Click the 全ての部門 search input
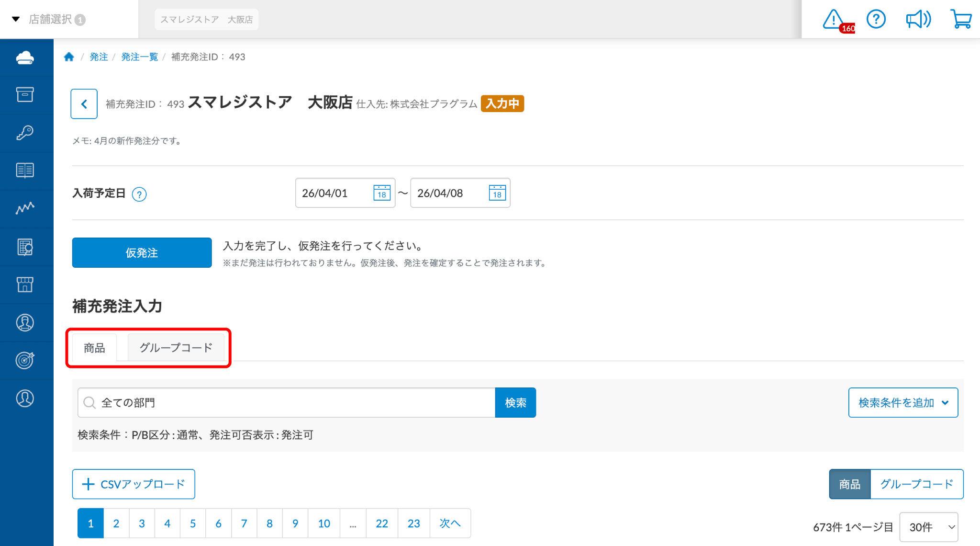The width and height of the screenshot is (980, 546). point(286,403)
